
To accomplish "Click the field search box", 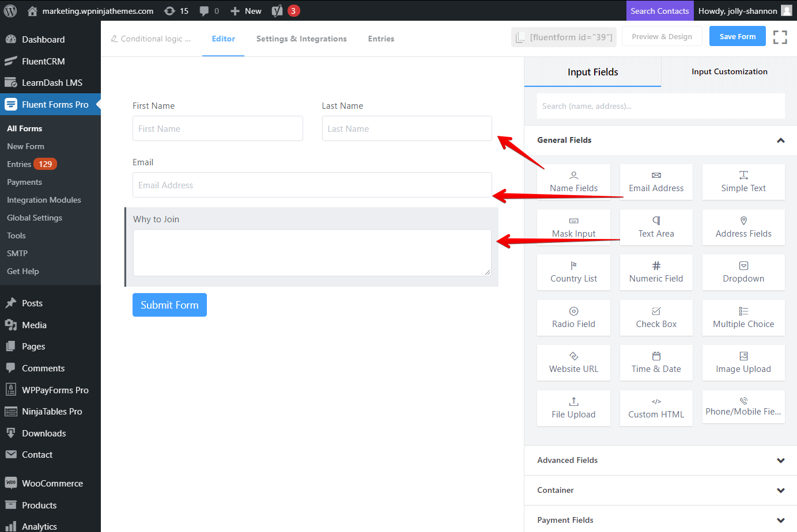I will tap(660, 106).
